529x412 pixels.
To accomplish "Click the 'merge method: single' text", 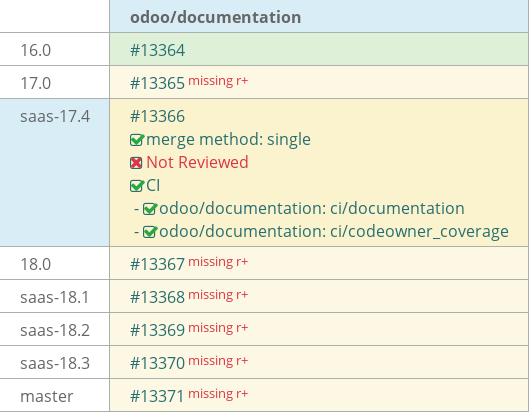I will click(x=228, y=140).
